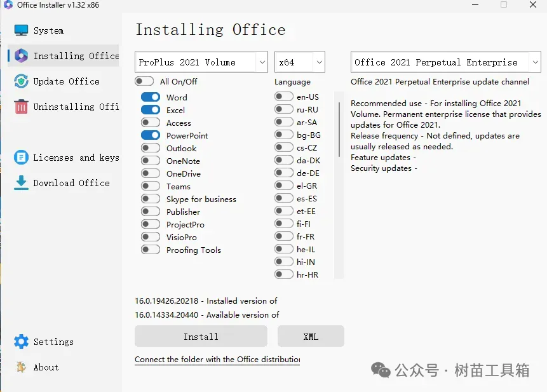
Task: Click the Download Office arrow icon
Action: tap(22, 183)
